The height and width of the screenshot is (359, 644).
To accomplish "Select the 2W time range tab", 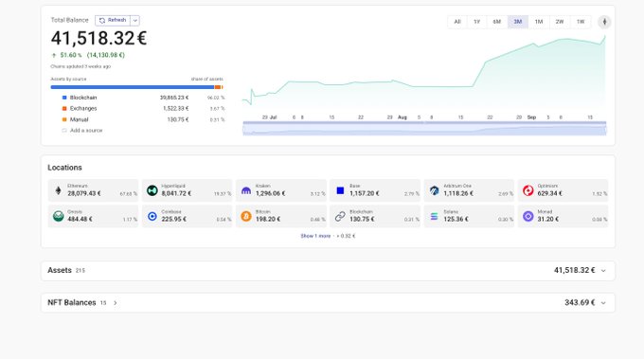I will point(560,22).
